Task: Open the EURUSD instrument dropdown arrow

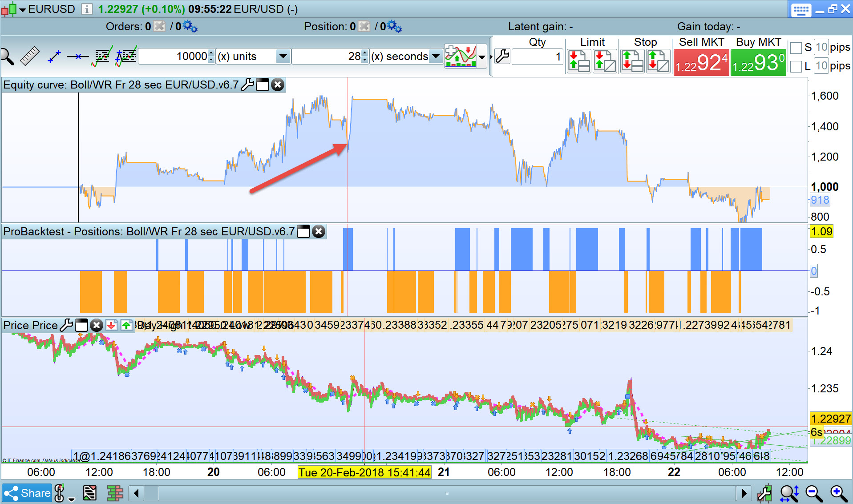Action: [22, 9]
